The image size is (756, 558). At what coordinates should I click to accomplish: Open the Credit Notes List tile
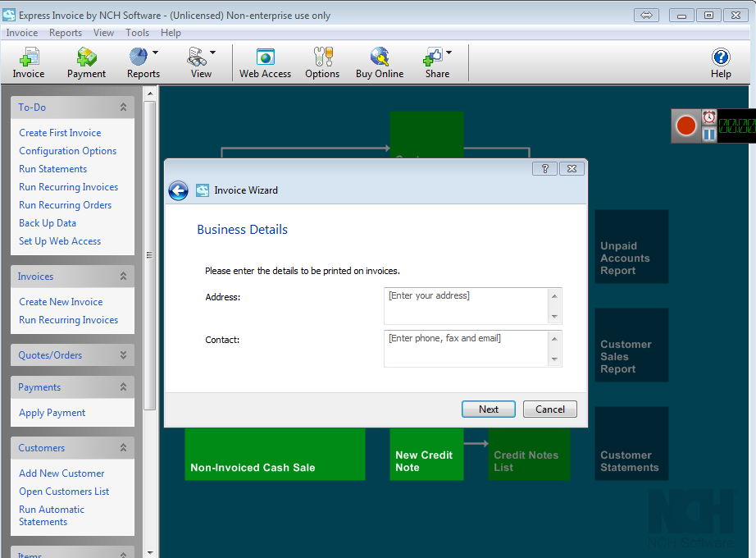tap(529, 455)
